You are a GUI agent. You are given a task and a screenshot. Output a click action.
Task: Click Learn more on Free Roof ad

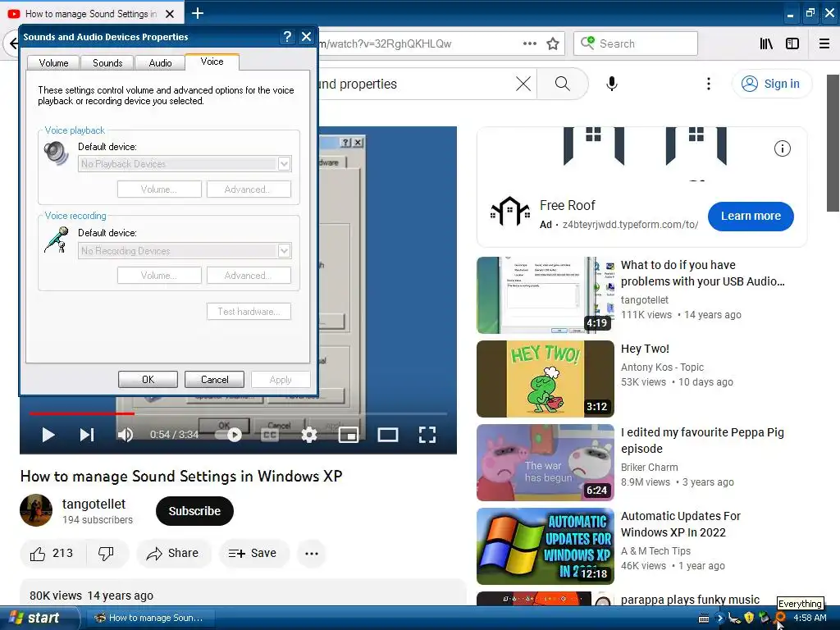(x=751, y=216)
